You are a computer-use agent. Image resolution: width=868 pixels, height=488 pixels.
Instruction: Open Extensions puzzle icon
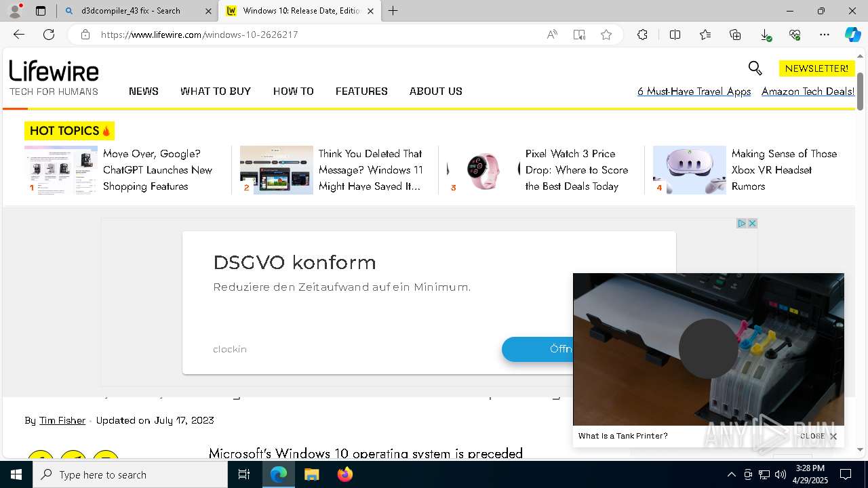642,35
